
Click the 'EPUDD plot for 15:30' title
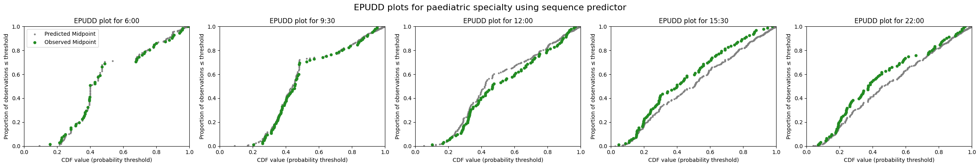point(693,21)
